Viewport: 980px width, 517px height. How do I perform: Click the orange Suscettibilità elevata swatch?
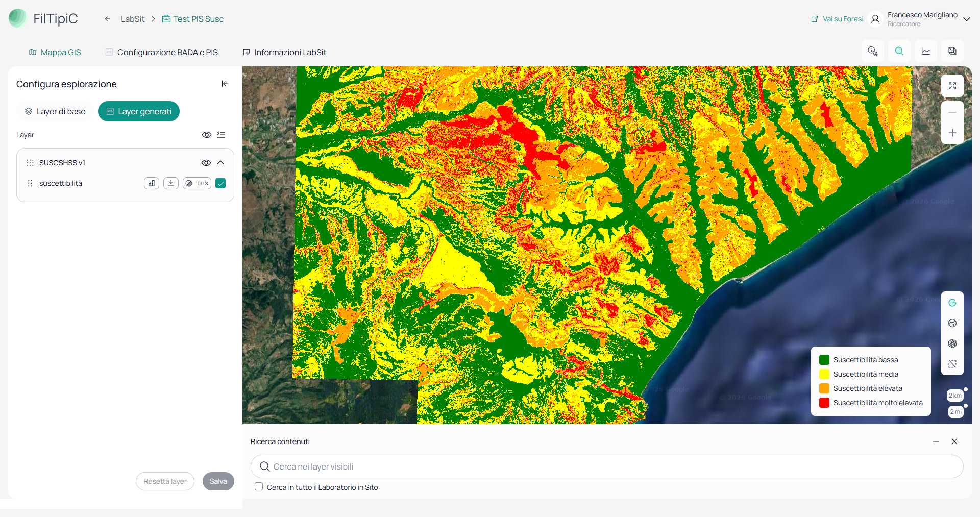824,388
